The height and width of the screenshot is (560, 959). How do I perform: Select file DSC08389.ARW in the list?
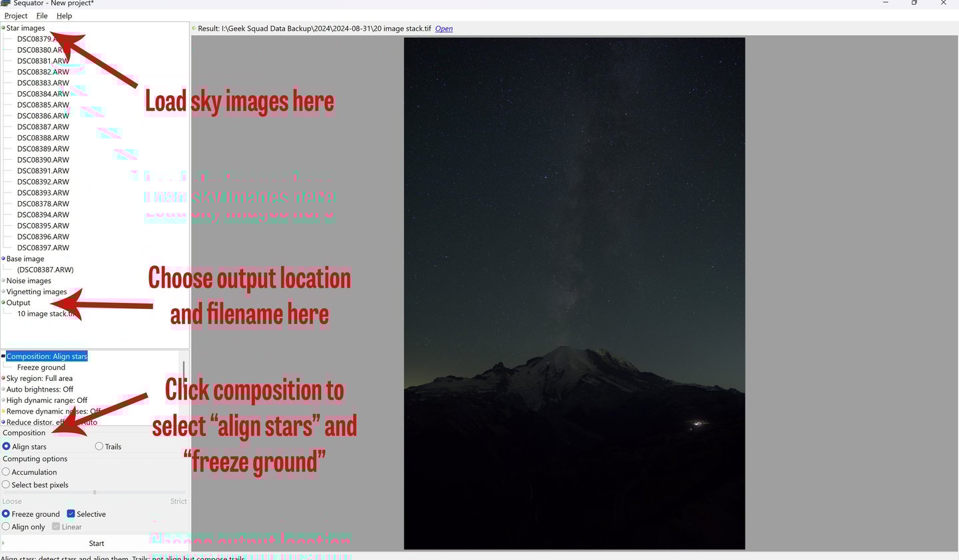point(43,148)
